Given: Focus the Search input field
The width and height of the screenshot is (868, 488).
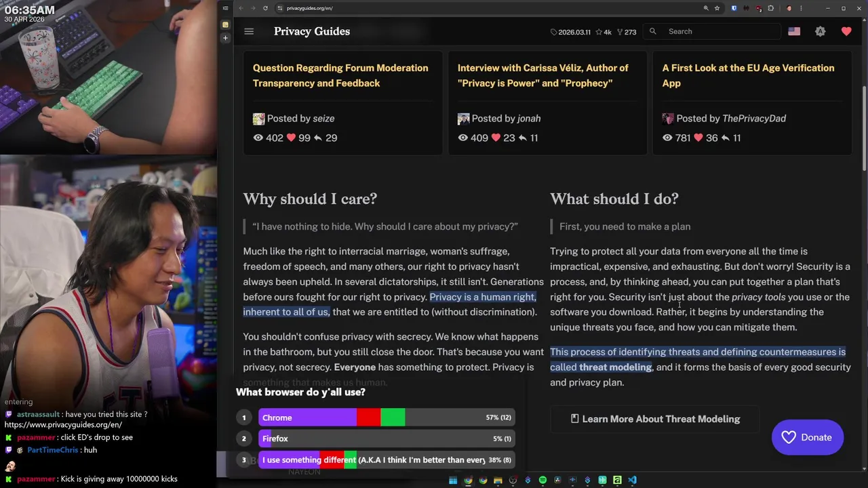Looking at the screenshot, I should click(712, 31).
